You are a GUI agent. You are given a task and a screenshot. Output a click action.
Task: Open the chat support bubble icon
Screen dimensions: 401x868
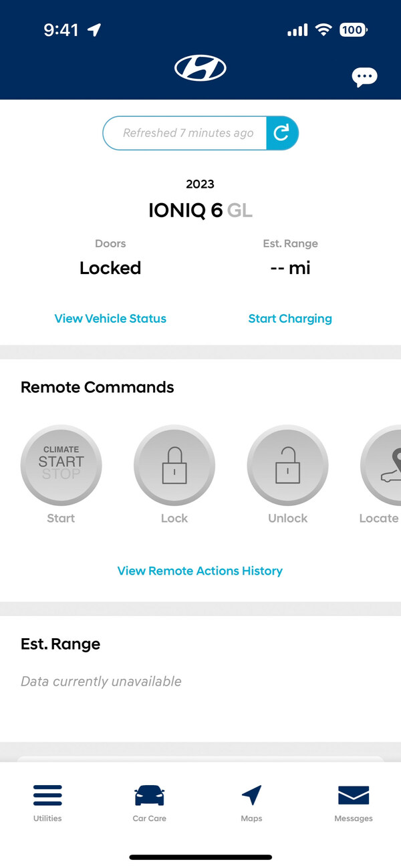click(364, 77)
